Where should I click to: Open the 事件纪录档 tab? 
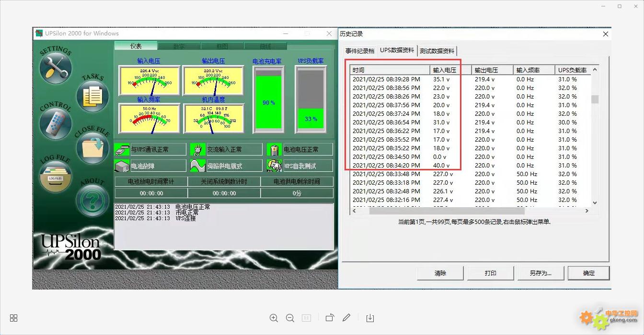(x=360, y=51)
